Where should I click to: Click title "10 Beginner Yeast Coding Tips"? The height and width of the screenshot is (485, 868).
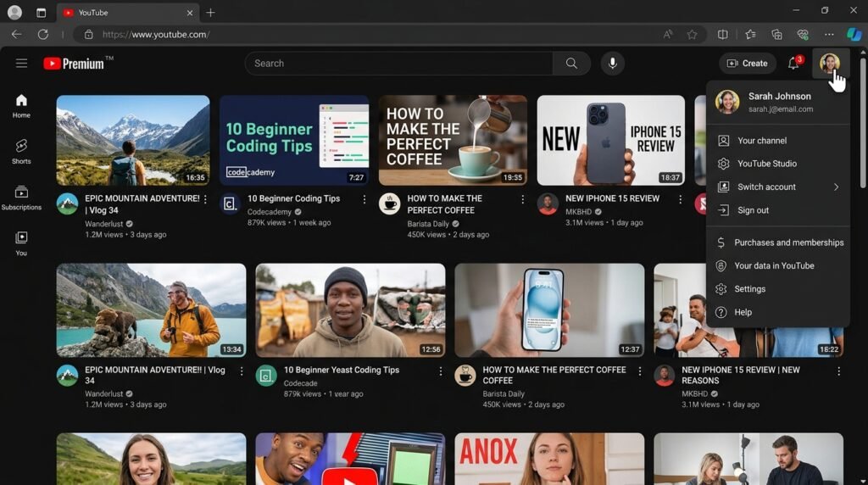pos(342,370)
